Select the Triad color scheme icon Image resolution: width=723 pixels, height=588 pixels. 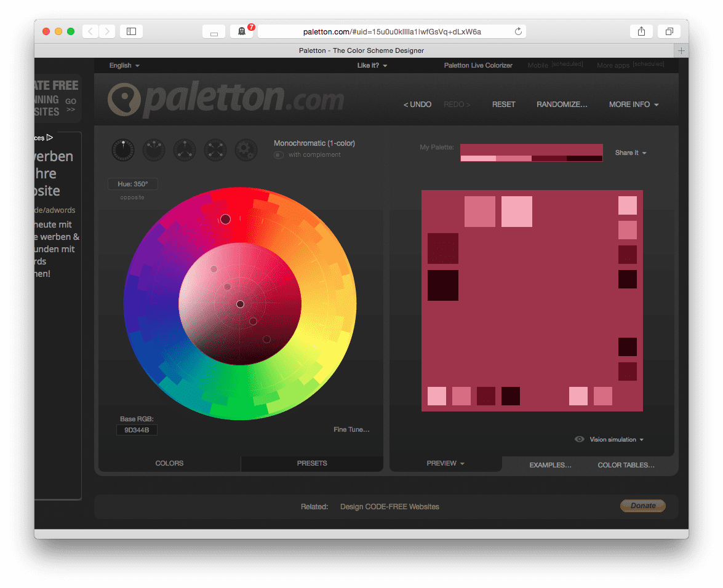[185, 149]
